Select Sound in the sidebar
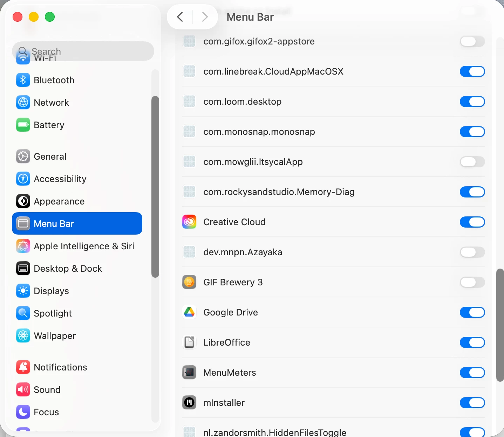Image resolution: width=504 pixels, height=437 pixels. tap(77, 390)
